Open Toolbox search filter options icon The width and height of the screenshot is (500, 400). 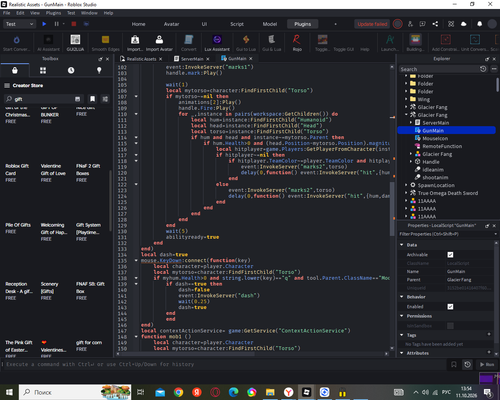[x=105, y=99]
